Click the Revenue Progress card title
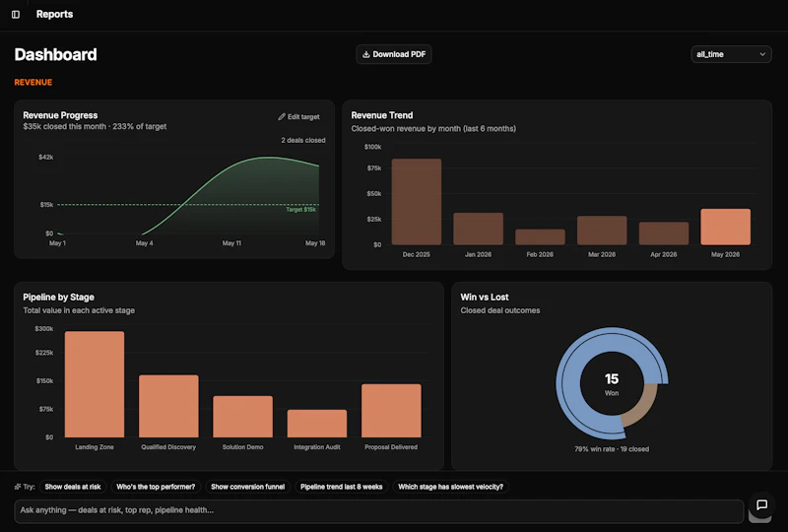The height and width of the screenshot is (532, 788). click(x=60, y=115)
